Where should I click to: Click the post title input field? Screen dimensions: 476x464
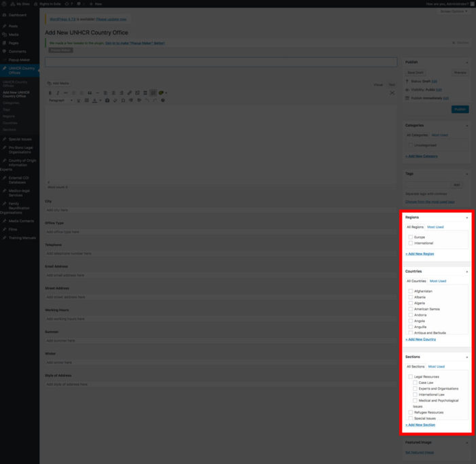tap(221, 63)
